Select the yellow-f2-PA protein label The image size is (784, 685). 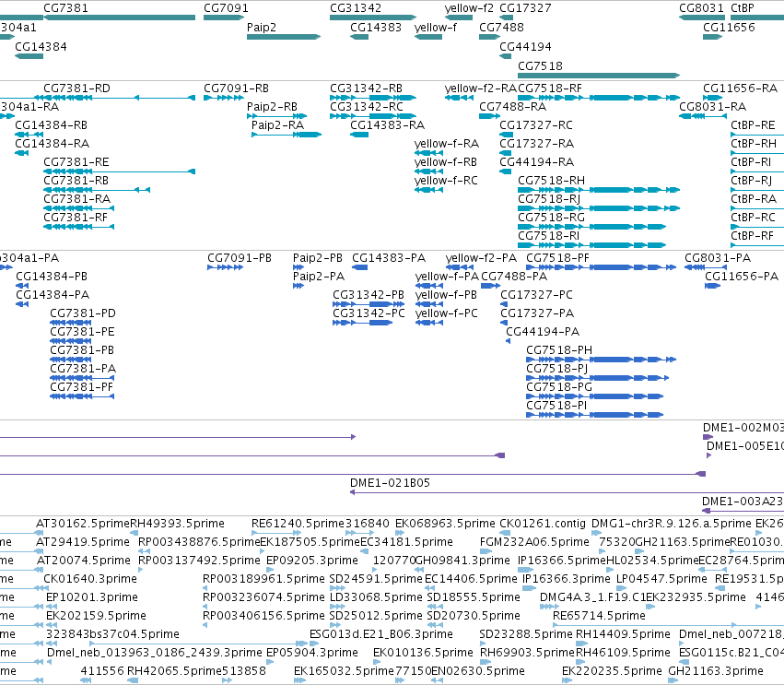pyautogui.click(x=481, y=258)
